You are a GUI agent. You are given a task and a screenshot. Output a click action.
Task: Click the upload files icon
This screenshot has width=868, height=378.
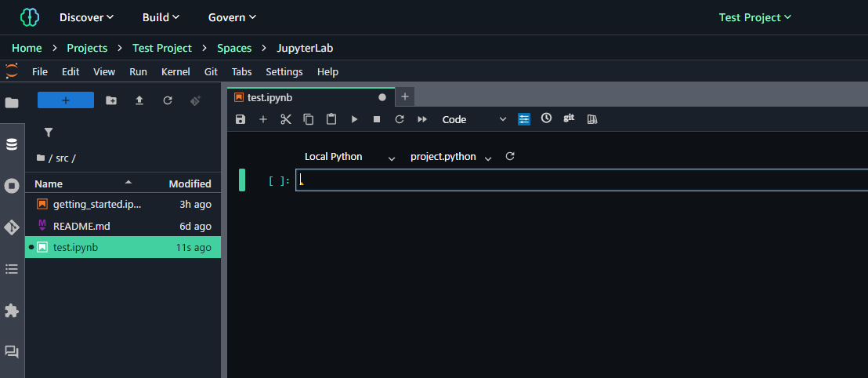(x=139, y=100)
